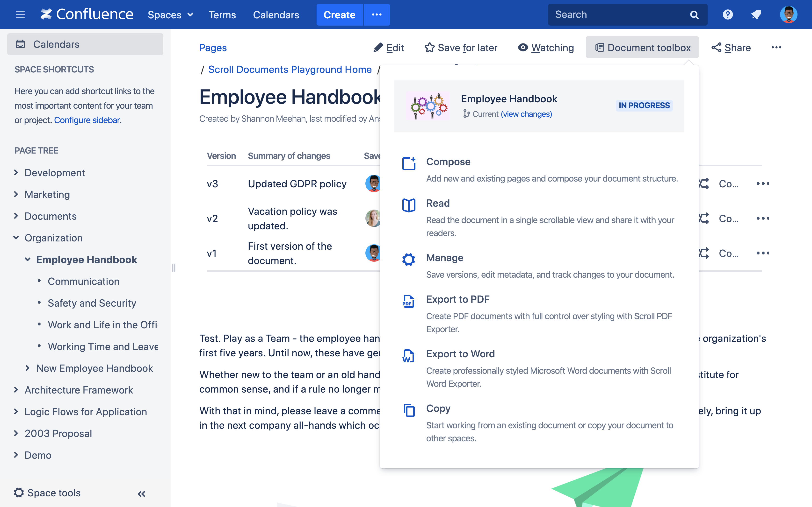Toggle Watching for this page
812x507 pixels.
pyautogui.click(x=546, y=48)
